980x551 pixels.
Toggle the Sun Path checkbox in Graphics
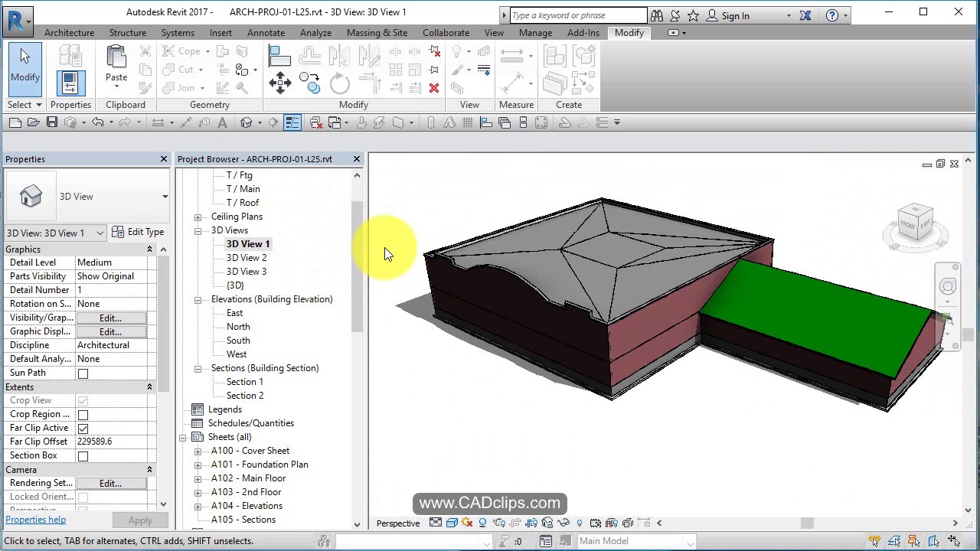83,373
